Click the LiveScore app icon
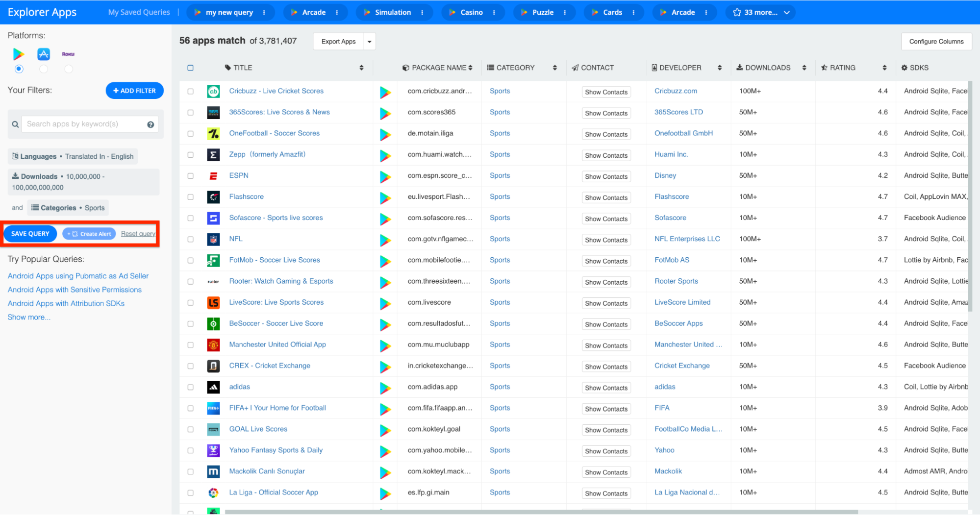 tap(213, 302)
